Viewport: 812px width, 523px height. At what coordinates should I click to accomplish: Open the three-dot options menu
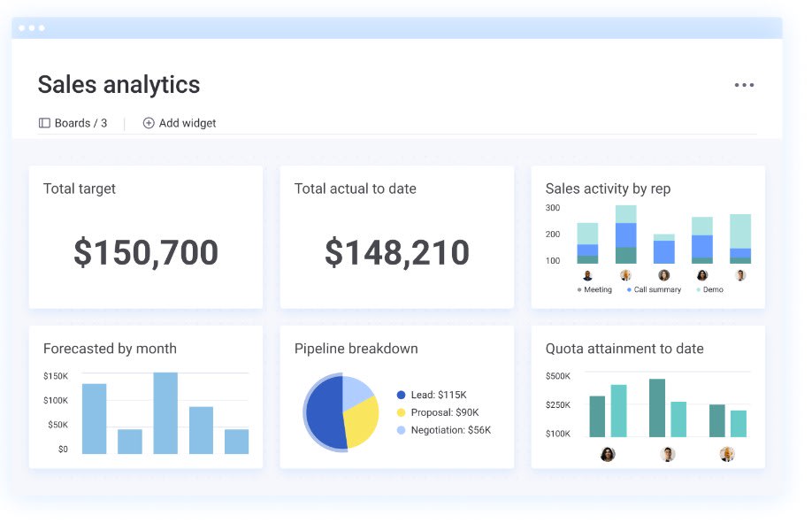coord(744,85)
